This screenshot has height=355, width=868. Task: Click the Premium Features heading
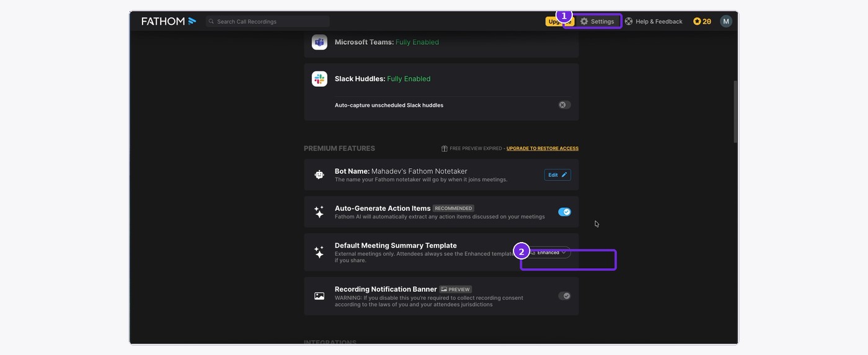pos(339,148)
